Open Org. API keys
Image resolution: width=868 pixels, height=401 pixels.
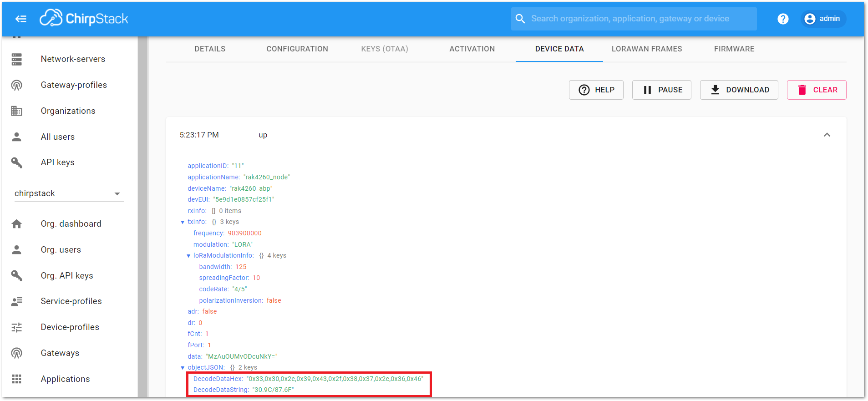point(67,276)
